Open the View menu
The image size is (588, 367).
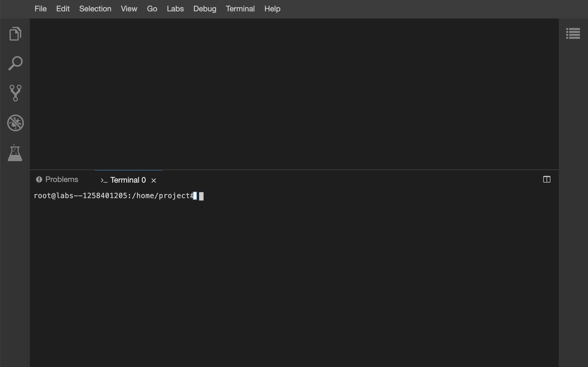click(x=129, y=9)
